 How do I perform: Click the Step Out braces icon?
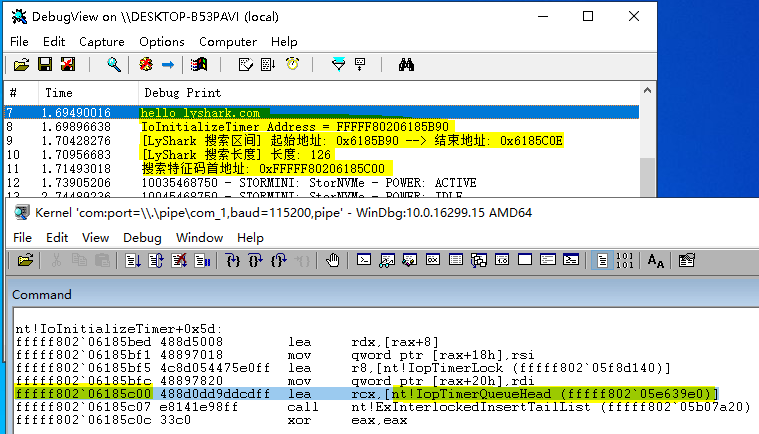click(x=279, y=261)
